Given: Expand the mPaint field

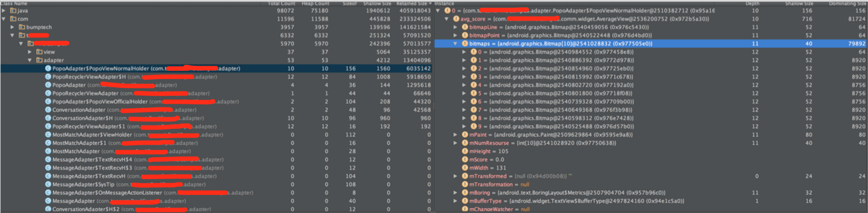Looking at the screenshot, I should [455, 135].
